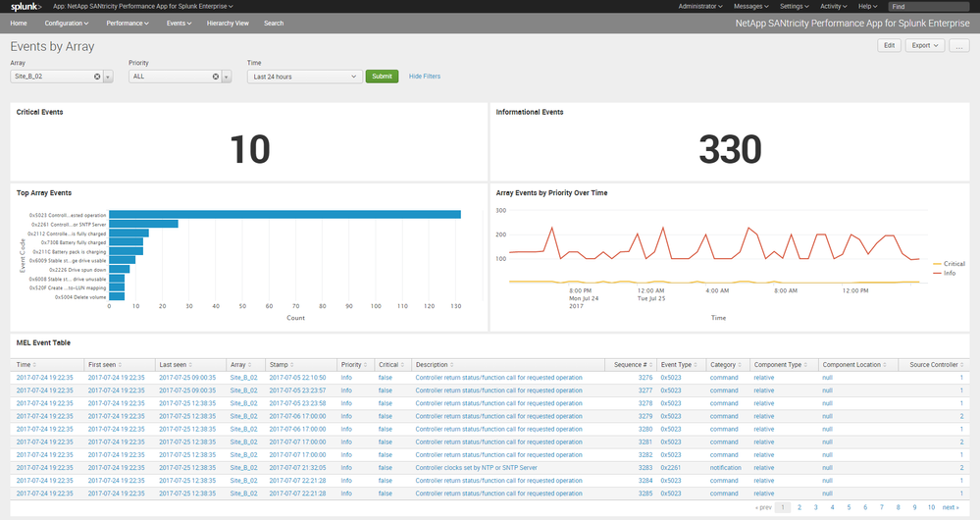980x520 pixels.
Task: Sort table by Time column
Action: 25,365
